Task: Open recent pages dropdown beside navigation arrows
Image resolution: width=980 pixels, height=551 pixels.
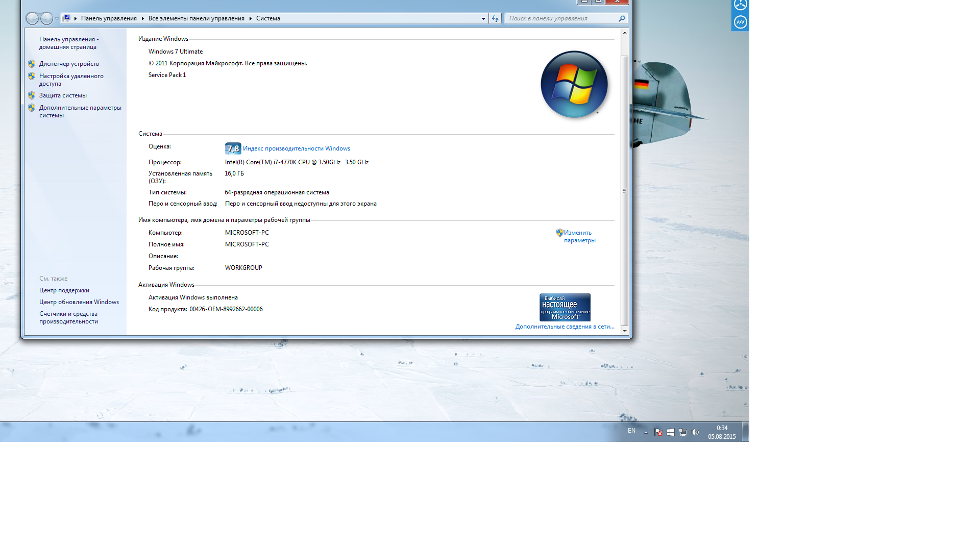Action: coord(57,19)
